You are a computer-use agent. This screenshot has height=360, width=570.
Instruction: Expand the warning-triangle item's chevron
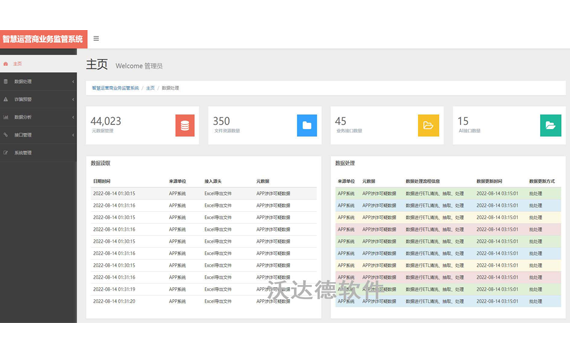(73, 99)
